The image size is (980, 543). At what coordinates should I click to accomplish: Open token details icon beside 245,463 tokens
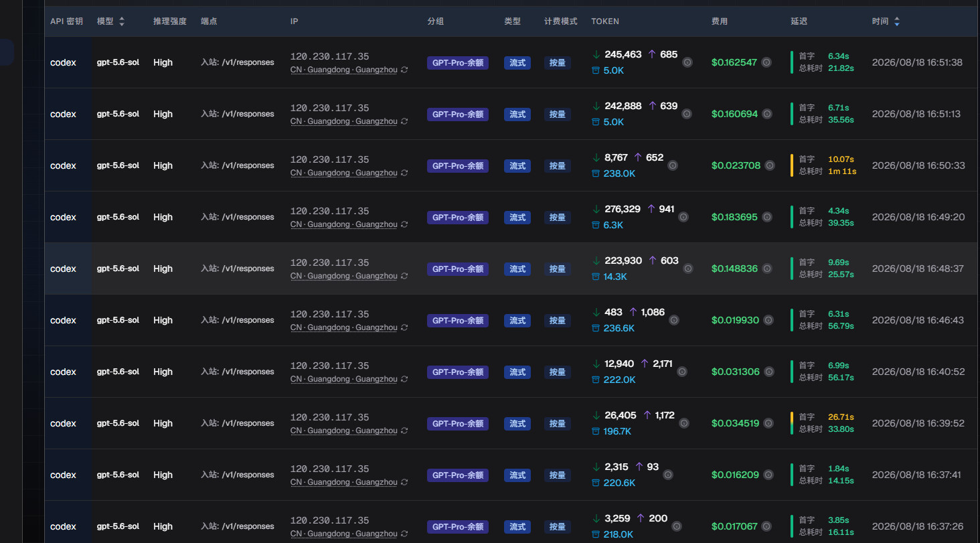point(687,62)
